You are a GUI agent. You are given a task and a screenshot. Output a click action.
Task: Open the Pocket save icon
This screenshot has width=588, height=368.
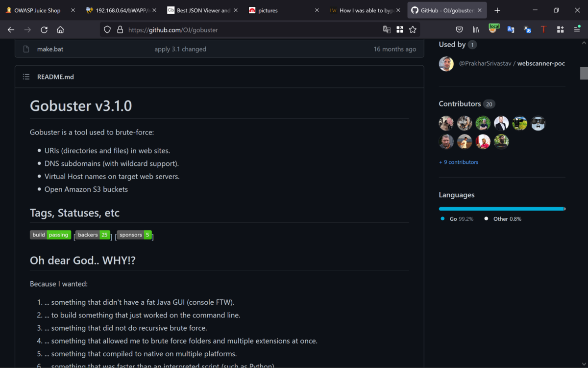pyautogui.click(x=459, y=29)
